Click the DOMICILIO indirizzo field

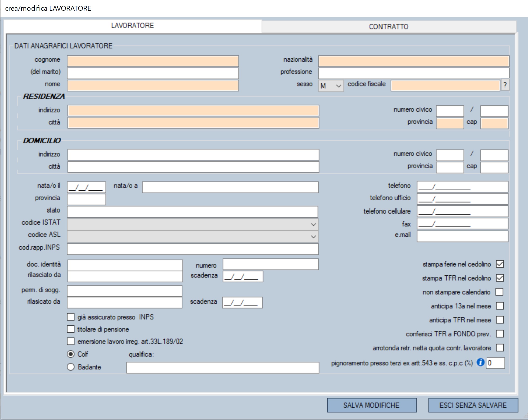pos(193,155)
